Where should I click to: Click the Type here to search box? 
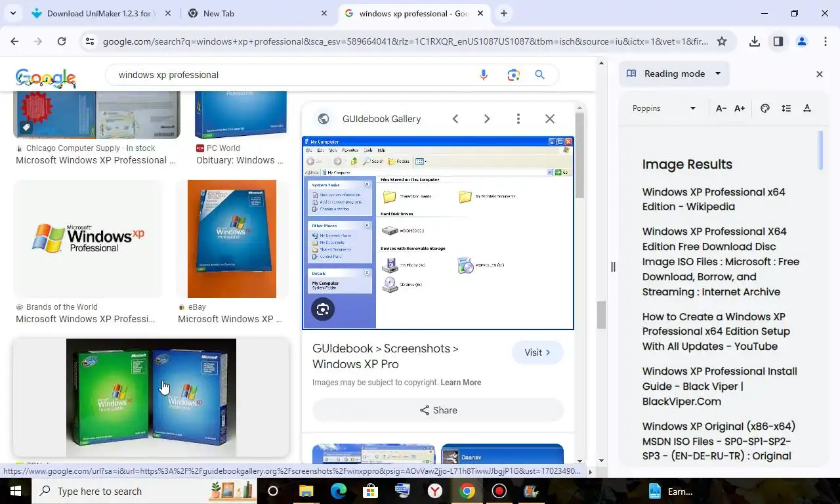[144, 491]
